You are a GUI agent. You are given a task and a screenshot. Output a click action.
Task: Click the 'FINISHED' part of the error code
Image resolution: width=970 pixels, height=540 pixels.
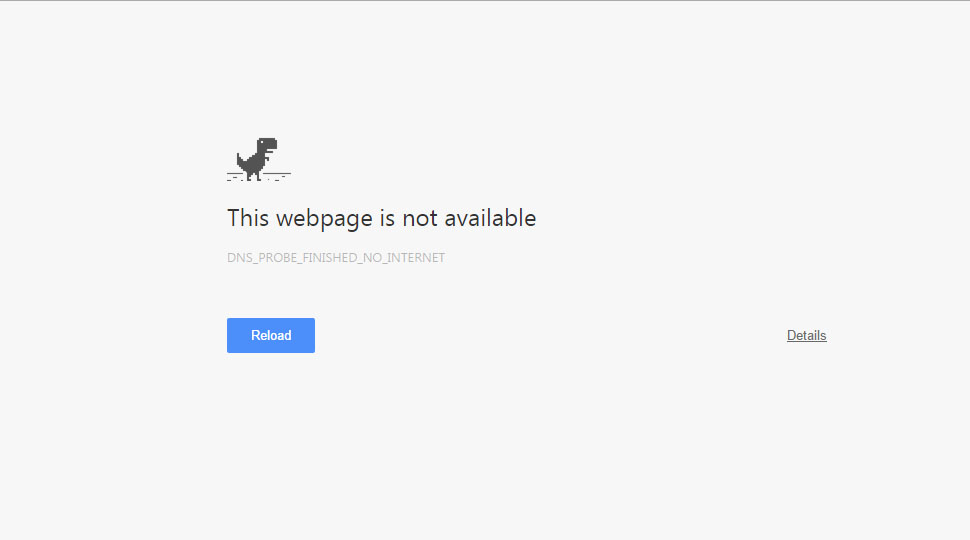[x=329, y=257]
